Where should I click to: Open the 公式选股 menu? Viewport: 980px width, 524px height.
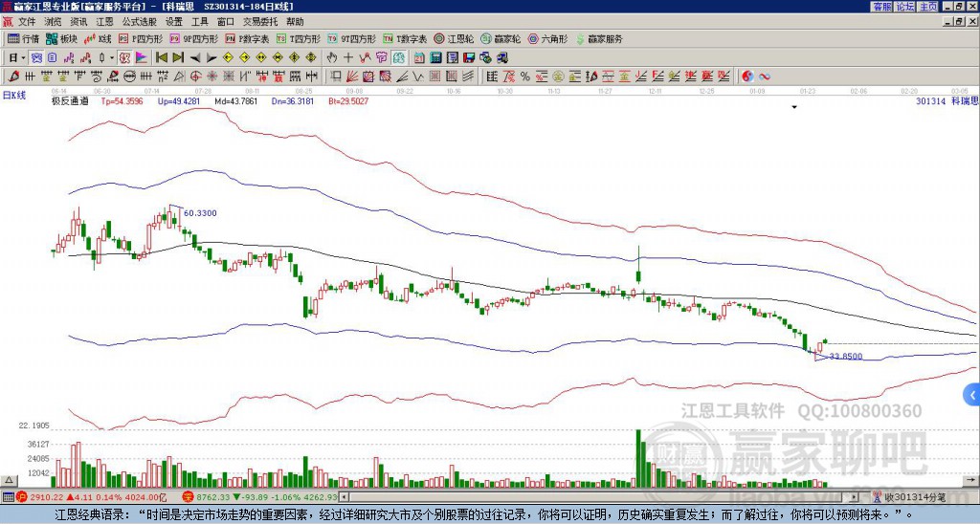(140, 22)
